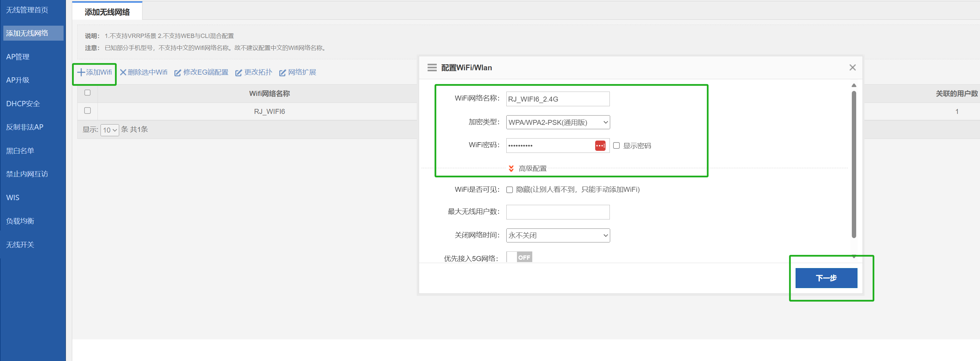Select the RJ_WIFI6 row checkbox

click(x=88, y=111)
